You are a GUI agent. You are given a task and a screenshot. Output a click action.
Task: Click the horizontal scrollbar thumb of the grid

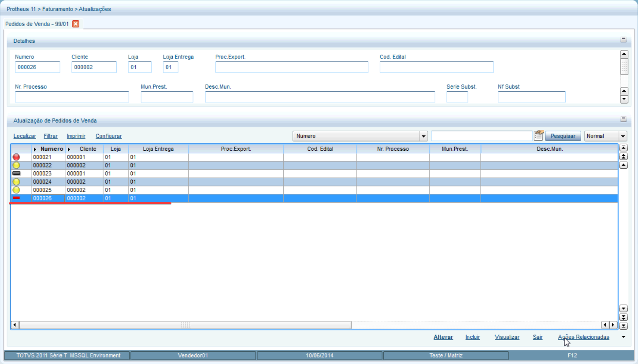point(185,325)
